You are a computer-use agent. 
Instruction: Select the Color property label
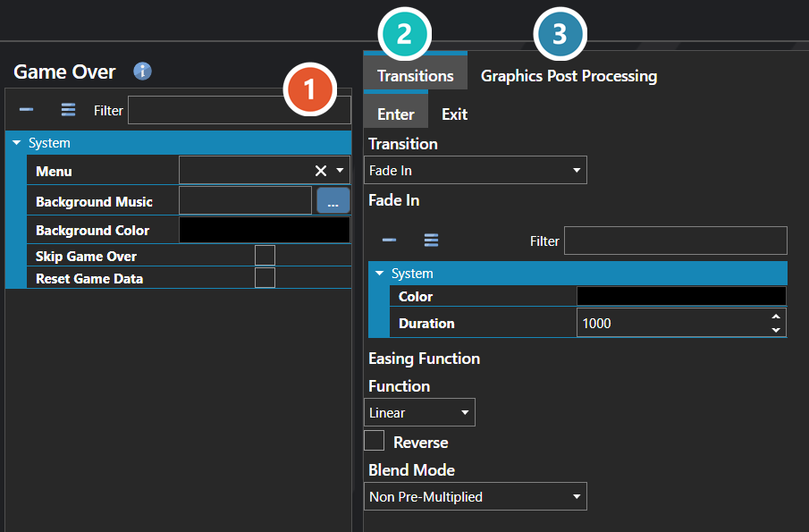click(x=416, y=297)
